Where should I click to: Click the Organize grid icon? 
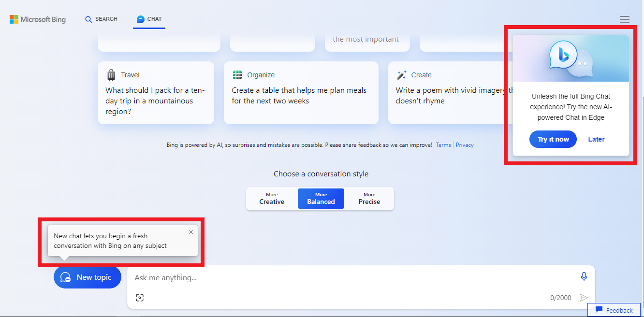(x=237, y=75)
